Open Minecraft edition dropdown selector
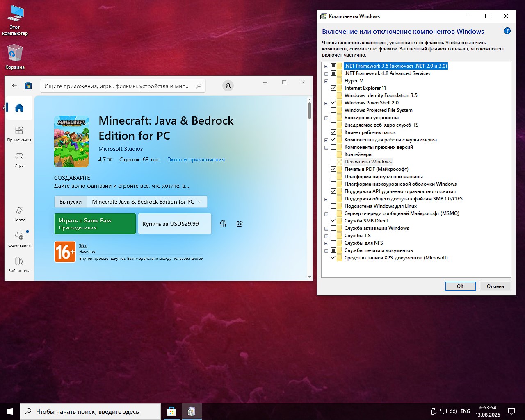The image size is (525, 420). tap(147, 202)
